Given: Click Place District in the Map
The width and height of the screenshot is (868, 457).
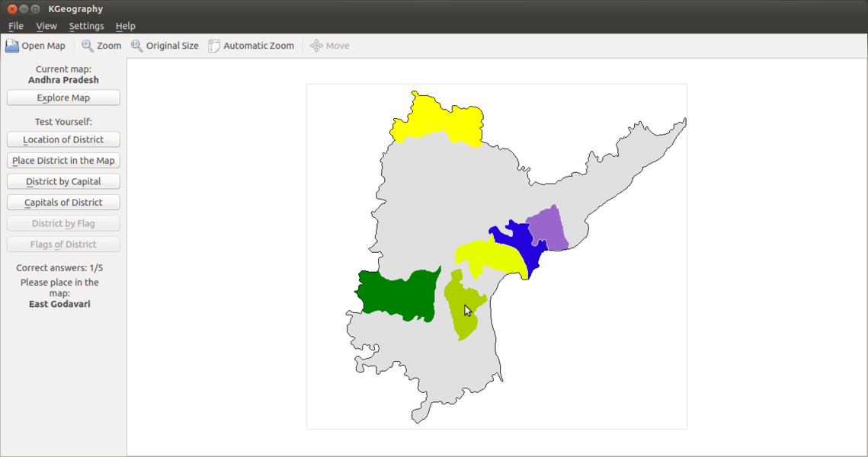Looking at the screenshot, I should [x=62, y=160].
